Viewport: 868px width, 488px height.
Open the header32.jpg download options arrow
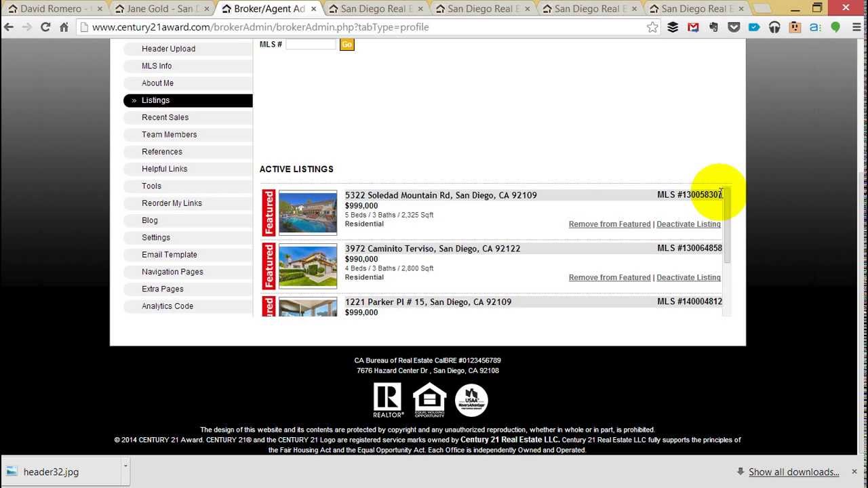pyautogui.click(x=125, y=466)
